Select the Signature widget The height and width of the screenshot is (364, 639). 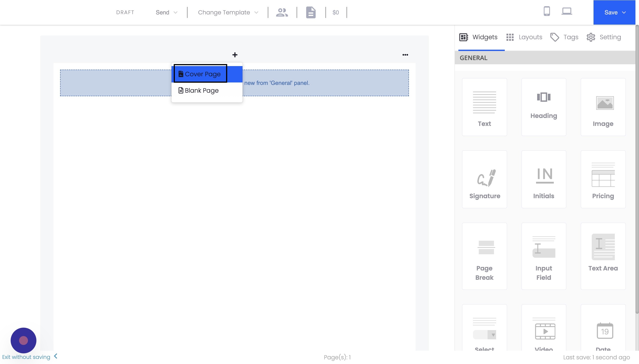pos(484,179)
